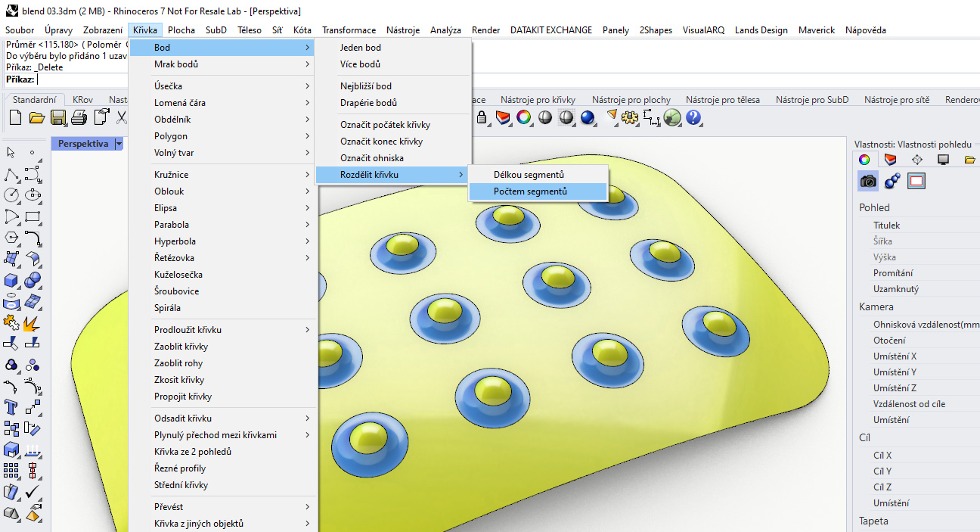Open Layers using the stacked layers toolbar icon
Image resolution: width=980 pixels, height=532 pixels.
click(x=503, y=117)
